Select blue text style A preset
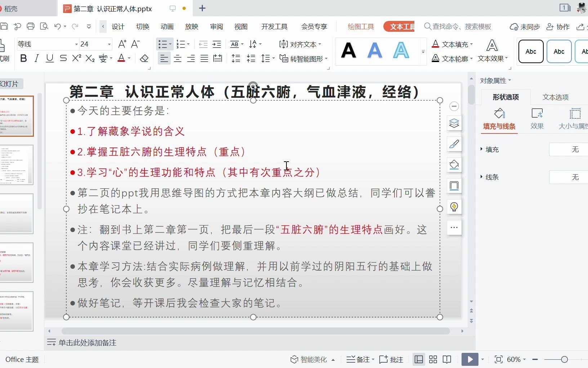Image resolution: width=588 pixels, height=368 pixels. (375, 51)
